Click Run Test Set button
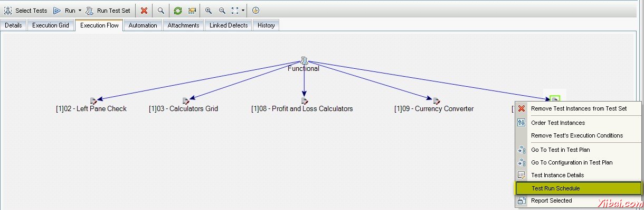The height and width of the screenshot is (210, 644). pos(108,11)
